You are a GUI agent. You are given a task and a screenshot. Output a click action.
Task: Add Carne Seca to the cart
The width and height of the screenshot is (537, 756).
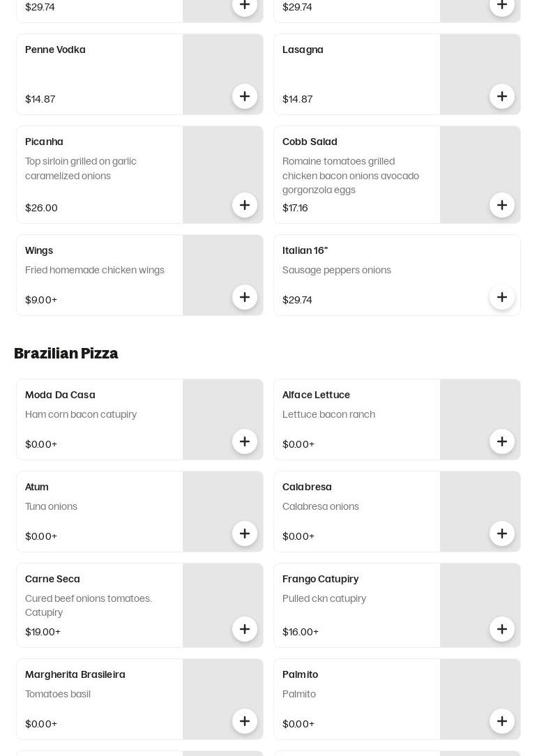pyautogui.click(x=245, y=630)
